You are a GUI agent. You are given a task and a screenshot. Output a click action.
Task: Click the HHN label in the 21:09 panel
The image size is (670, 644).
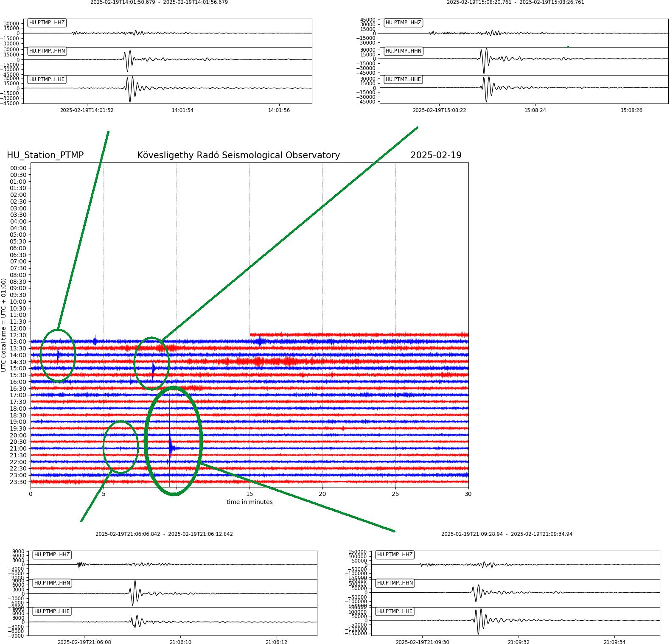395,583
